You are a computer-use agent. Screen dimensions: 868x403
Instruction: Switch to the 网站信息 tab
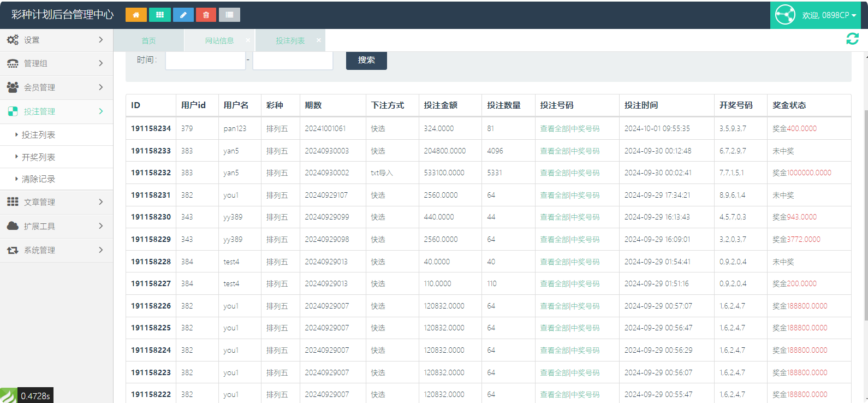click(219, 41)
